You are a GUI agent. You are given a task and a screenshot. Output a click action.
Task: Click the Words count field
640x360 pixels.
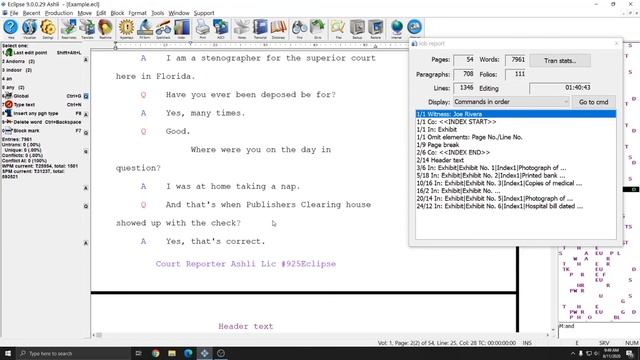coord(515,60)
